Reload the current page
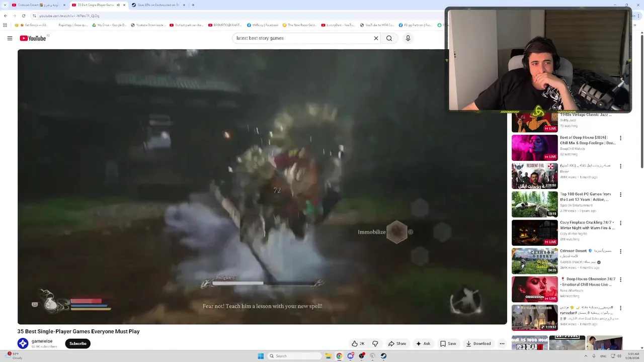This screenshot has width=644, height=362. (23, 16)
